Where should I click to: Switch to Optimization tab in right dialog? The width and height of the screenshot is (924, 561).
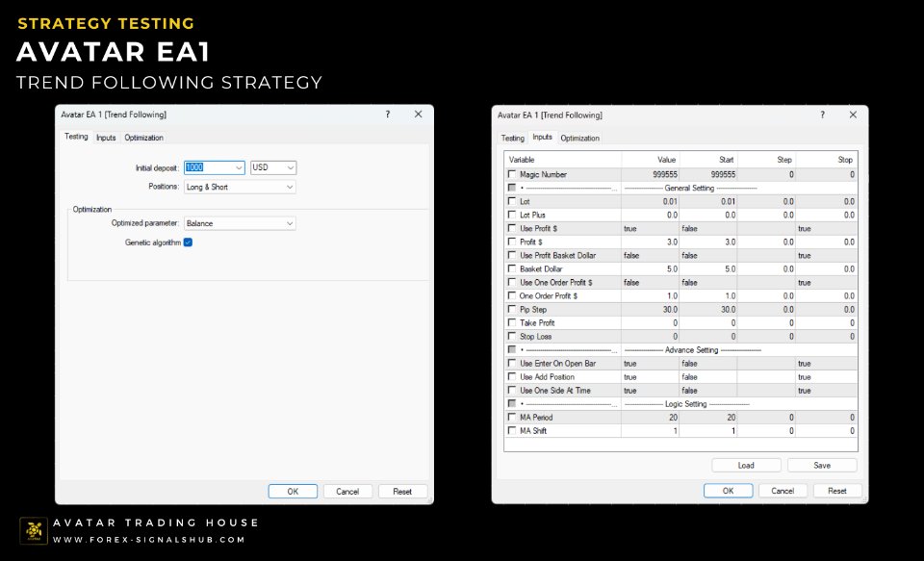(579, 138)
